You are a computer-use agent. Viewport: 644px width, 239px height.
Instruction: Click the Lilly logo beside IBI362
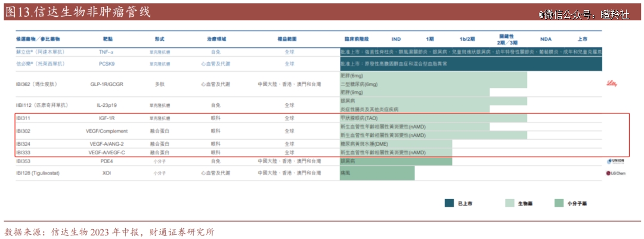(612, 84)
